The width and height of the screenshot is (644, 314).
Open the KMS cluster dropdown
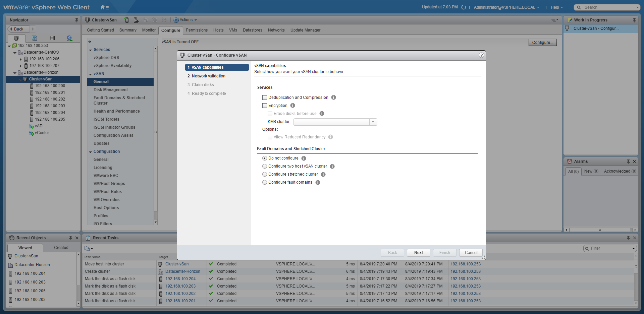point(373,122)
